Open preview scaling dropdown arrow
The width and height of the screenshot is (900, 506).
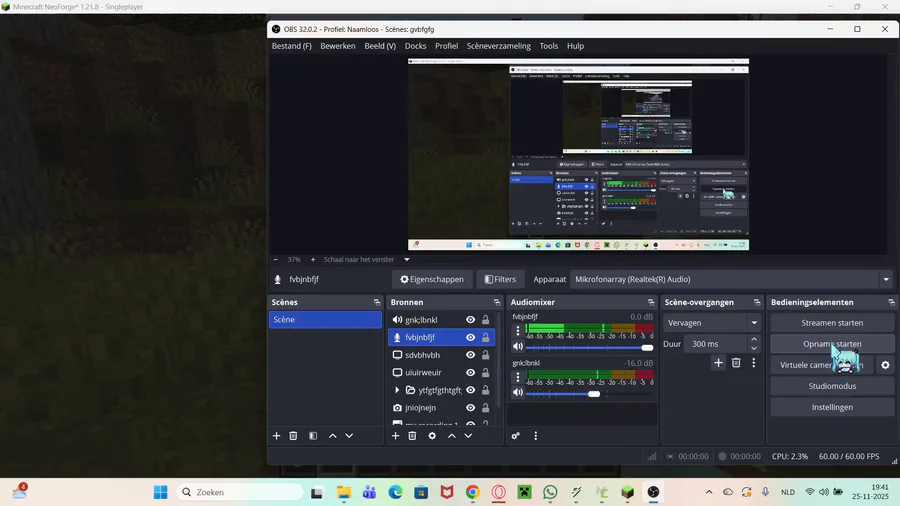(407, 259)
